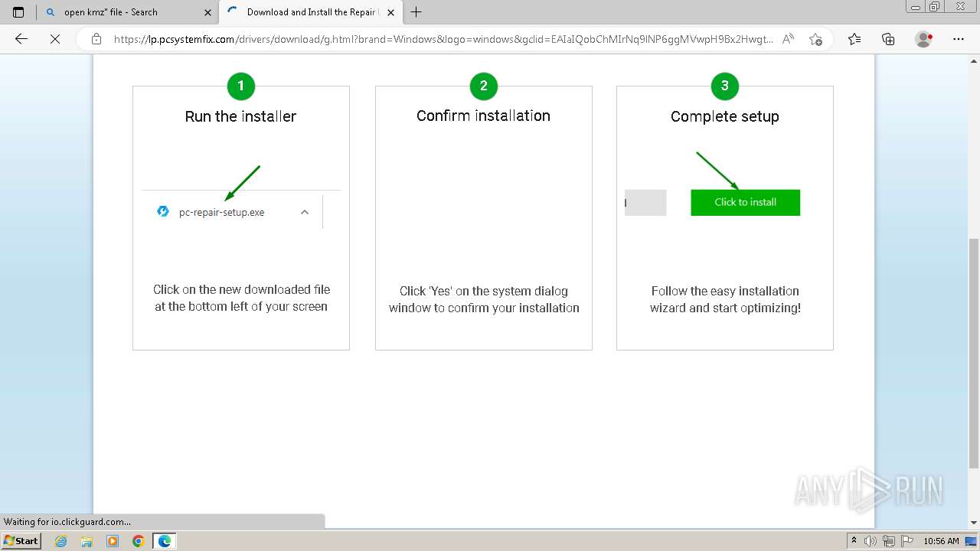This screenshot has height=551, width=980.
Task: Click the 10:56 AM taskbar clock
Action: pos(941,541)
